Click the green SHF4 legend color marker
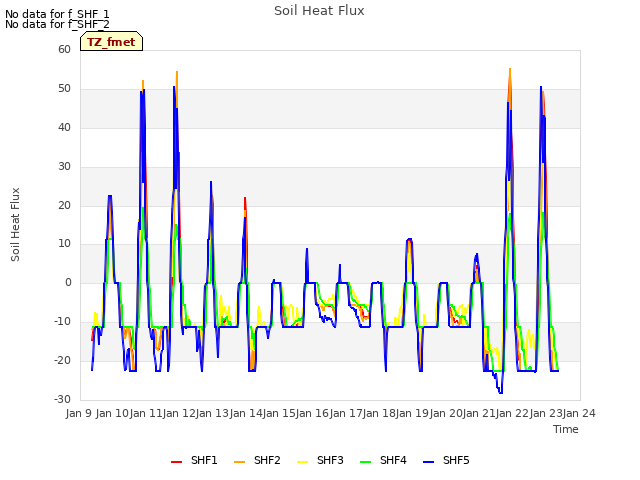640x480 pixels. 366,462
